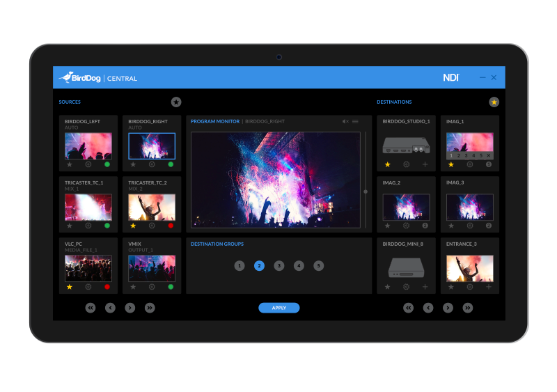Image resolution: width=557 pixels, height=392 pixels.
Task: Go to next destinations page
Action: pos(448,308)
